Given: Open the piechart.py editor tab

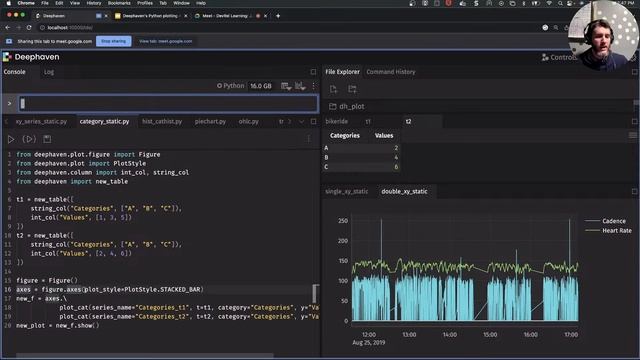Looking at the screenshot, I should coord(210,122).
